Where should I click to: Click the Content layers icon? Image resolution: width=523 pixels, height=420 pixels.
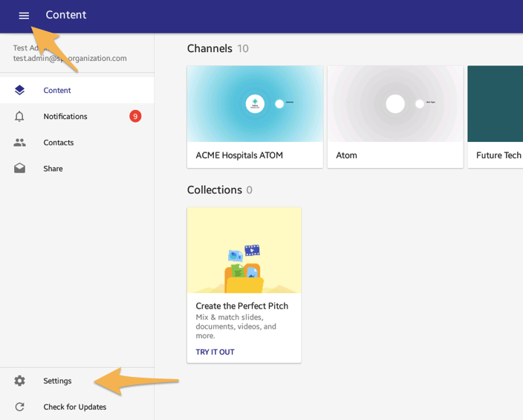pyautogui.click(x=19, y=90)
